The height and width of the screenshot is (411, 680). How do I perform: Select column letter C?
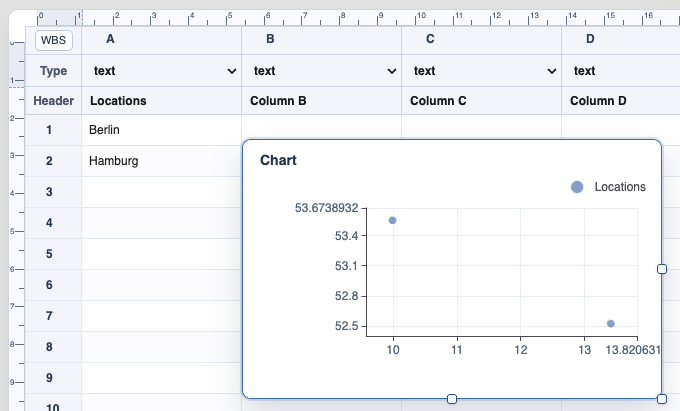(x=430, y=39)
